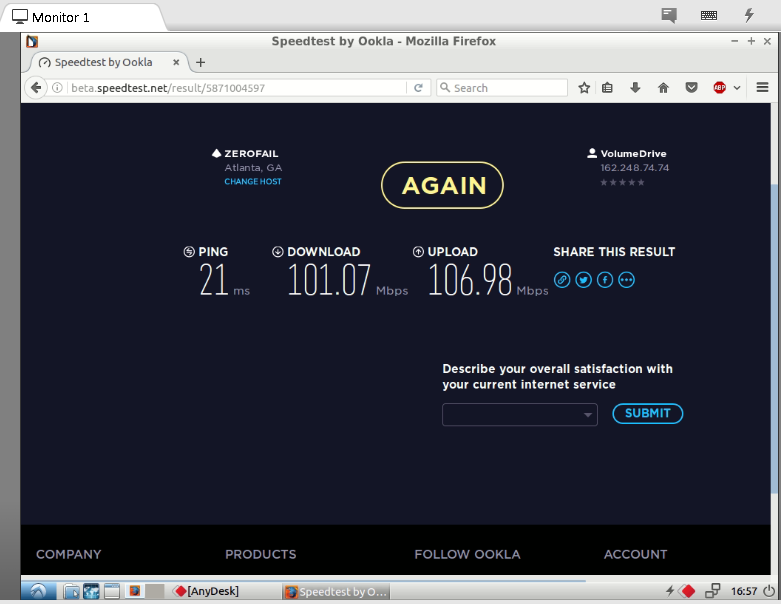Submit the satisfaction survey
Viewport: 781px width, 604px height.
pyautogui.click(x=647, y=413)
